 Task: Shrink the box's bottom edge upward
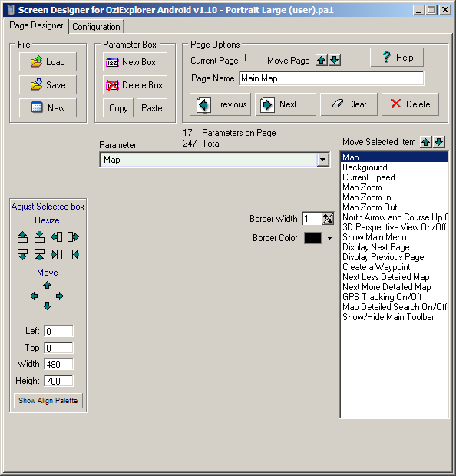39,254
